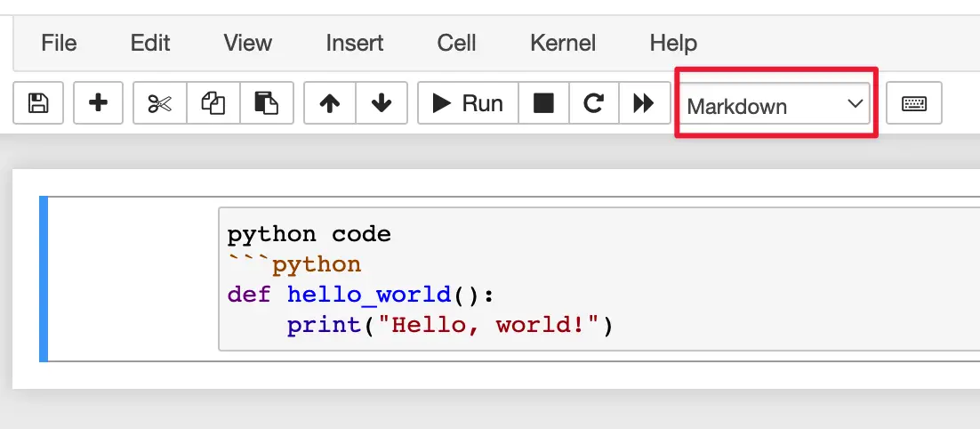Insert a new cell below with plus icon
The width and height of the screenshot is (980, 429).
[x=98, y=102]
